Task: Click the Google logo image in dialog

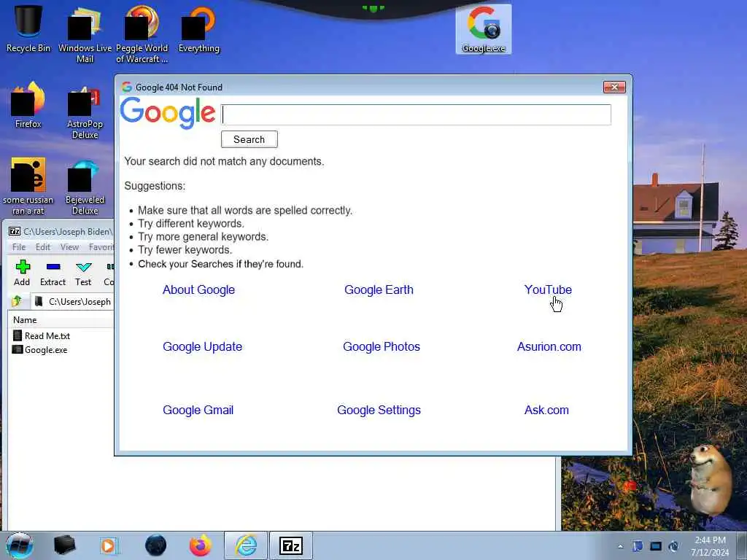Action: (x=168, y=113)
